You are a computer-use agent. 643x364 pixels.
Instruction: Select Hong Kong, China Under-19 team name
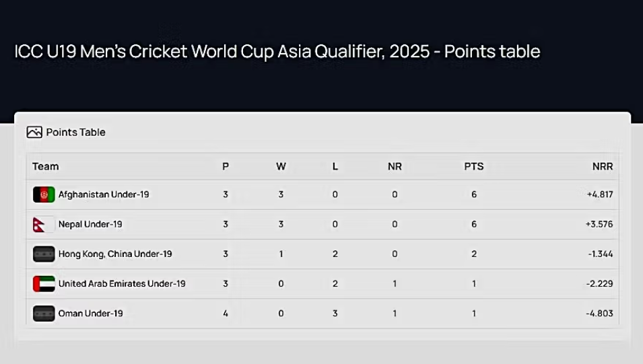[x=115, y=254]
